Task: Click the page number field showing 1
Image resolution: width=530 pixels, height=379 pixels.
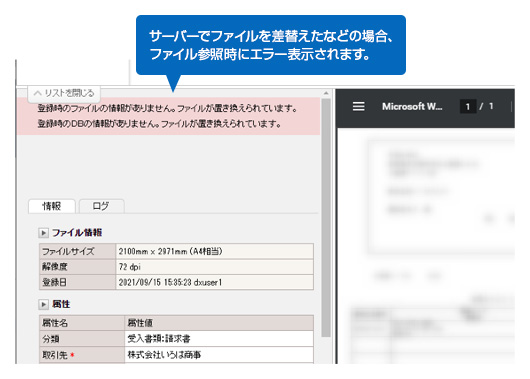Action: pyautogui.click(x=468, y=107)
